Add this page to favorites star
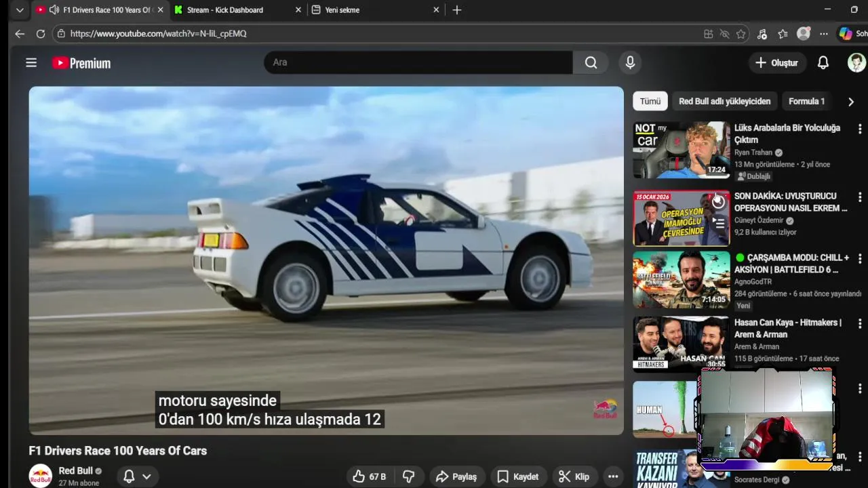868x488 pixels. click(741, 34)
